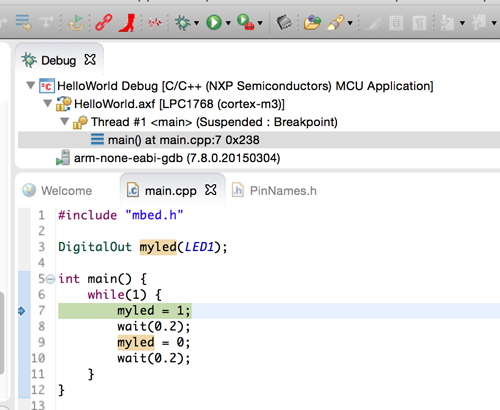Click the open folder icon in toolbar
This screenshot has width=500, height=410.
coord(312,23)
